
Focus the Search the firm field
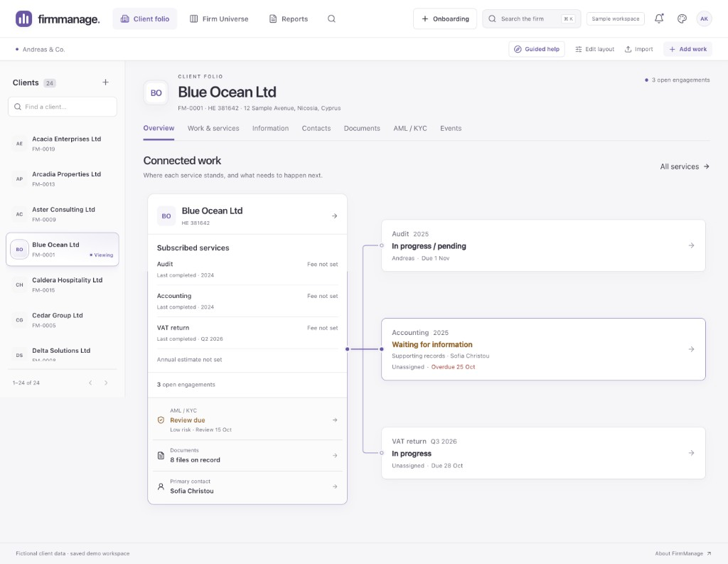point(531,19)
